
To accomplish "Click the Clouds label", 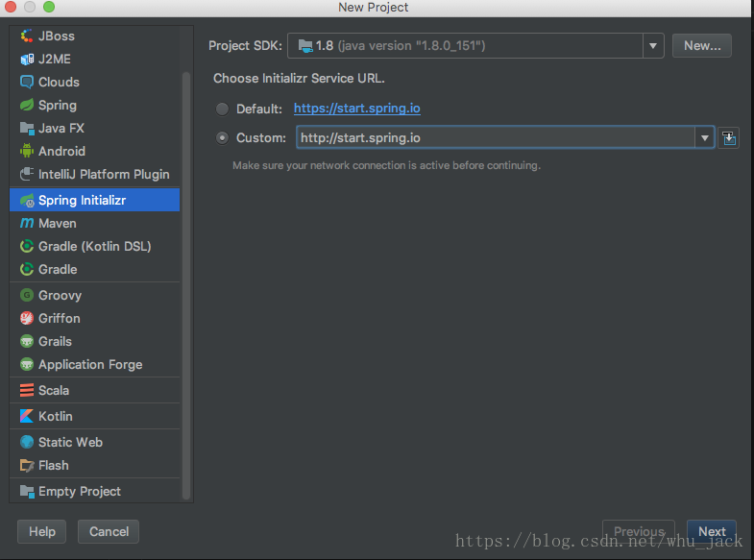I will coord(59,82).
